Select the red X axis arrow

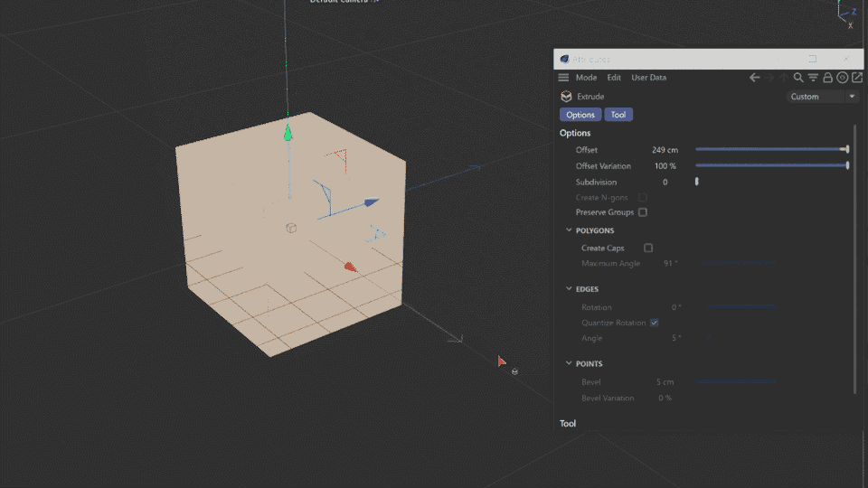[350, 267]
